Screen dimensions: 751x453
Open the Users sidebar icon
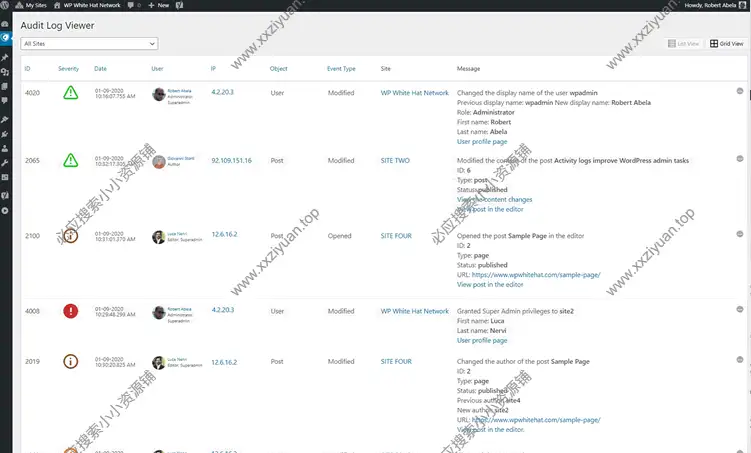pyautogui.click(x=5, y=148)
